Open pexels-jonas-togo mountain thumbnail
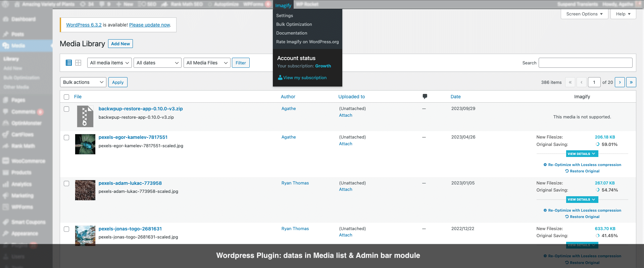 (x=85, y=236)
